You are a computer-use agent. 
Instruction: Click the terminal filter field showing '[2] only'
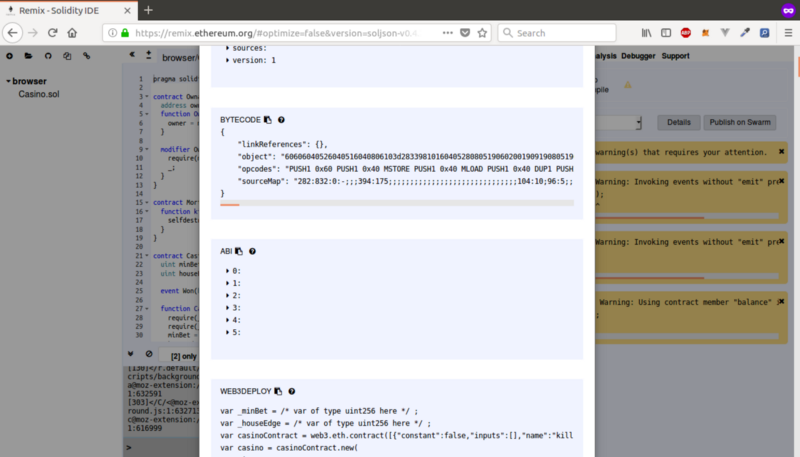click(x=179, y=356)
